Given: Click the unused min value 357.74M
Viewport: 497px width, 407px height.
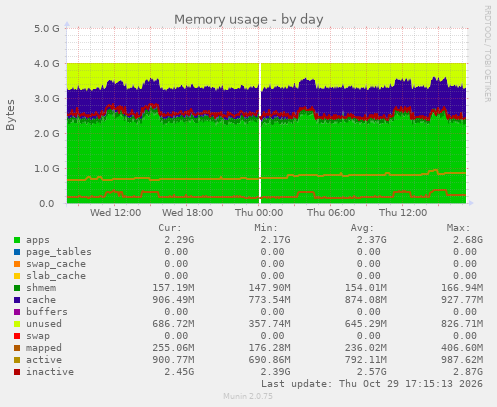Looking at the screenshot, I should click(269, 324).
